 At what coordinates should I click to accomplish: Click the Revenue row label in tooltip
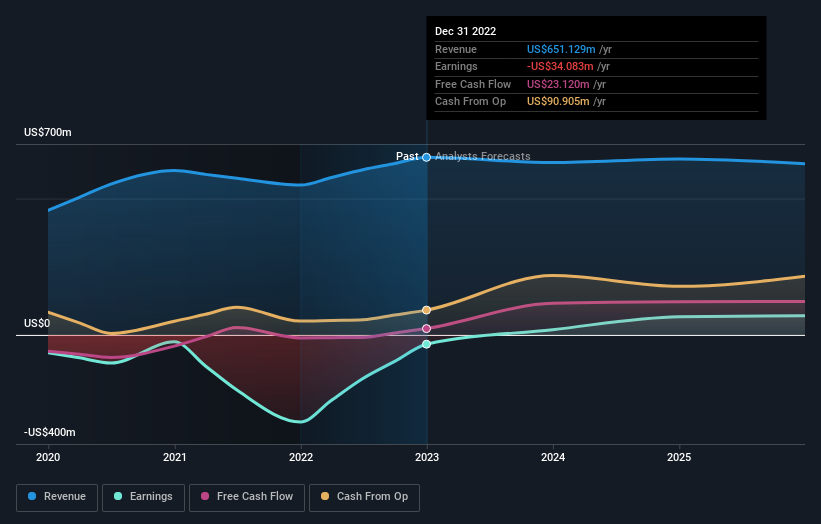(x=456, y=49)
